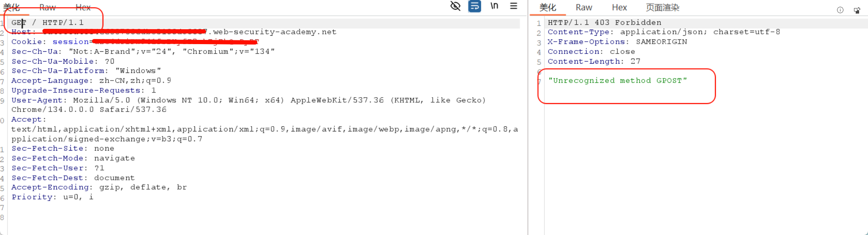Click the Accept header name
This screenshot has width=868, height=235.
pos(26,120)
